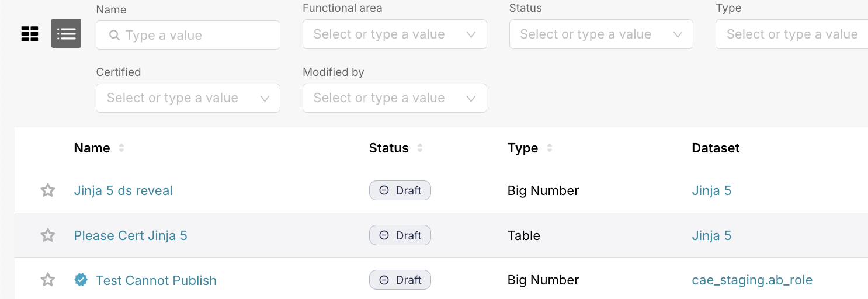868x299 pixels.
Task: Expand the Modified by dropdown
Action: 395,98
